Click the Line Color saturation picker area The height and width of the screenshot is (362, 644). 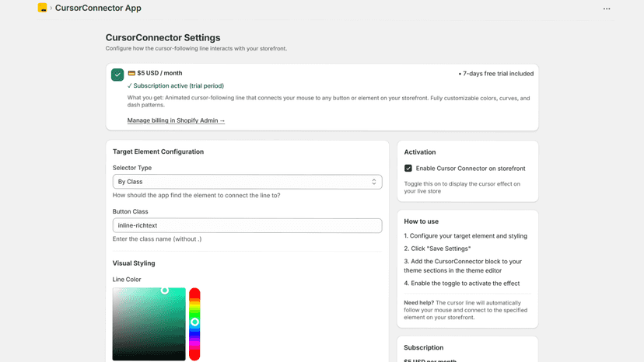tap(149, 324)
